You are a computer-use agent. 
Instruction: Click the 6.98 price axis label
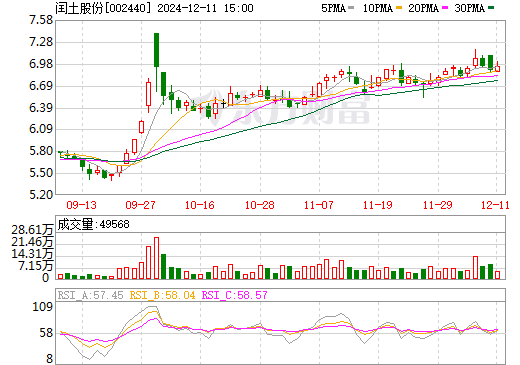point(41,64)
